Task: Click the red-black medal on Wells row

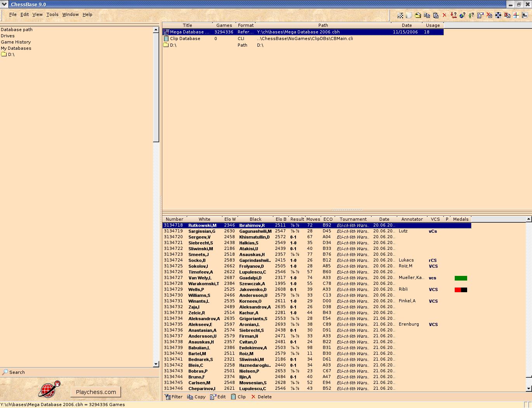Action: pyautogui.click(x=461, y=290)
